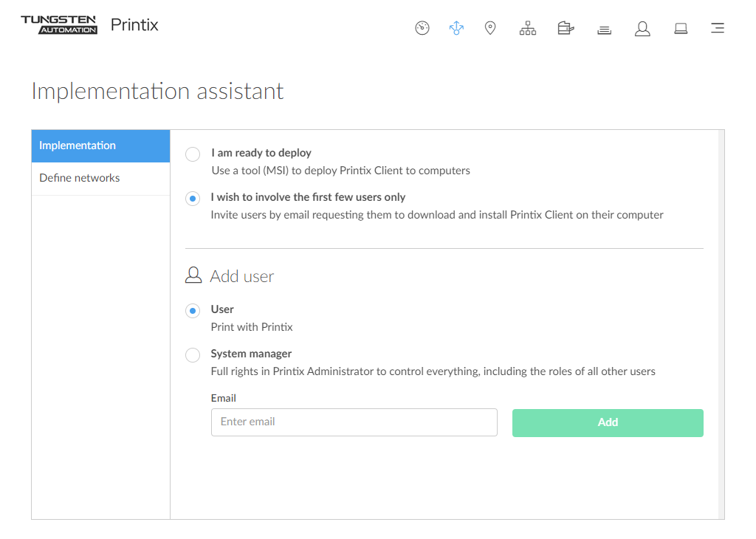Open the Define networks tab

(100, 179)
